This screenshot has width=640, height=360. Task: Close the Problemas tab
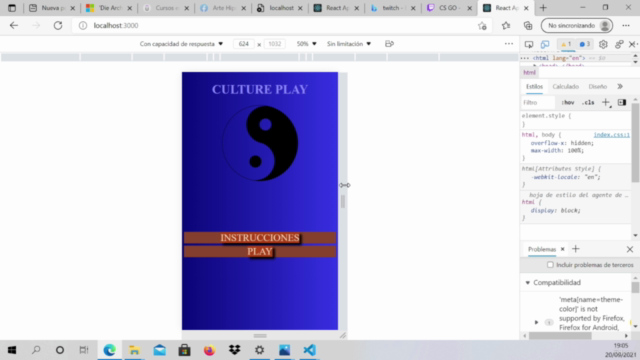click(x=562, y=249)
